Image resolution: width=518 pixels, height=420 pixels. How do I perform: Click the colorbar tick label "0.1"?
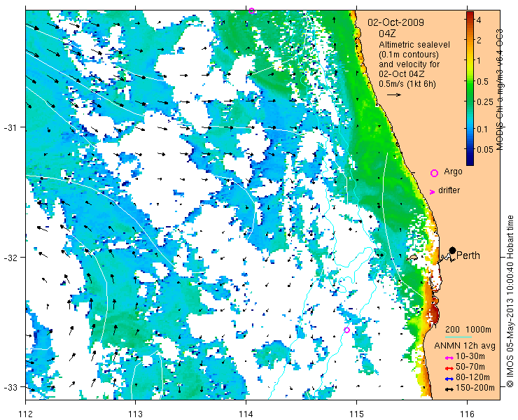click(483, 129)
